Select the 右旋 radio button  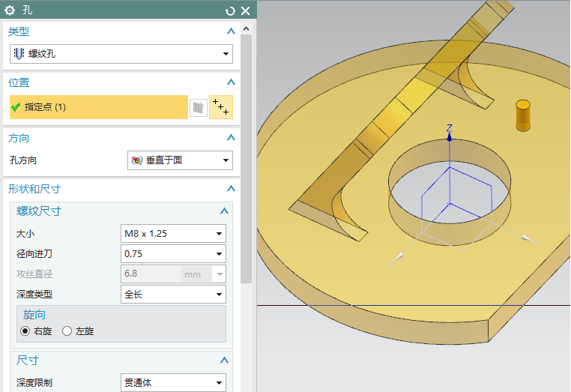(25, 331)
